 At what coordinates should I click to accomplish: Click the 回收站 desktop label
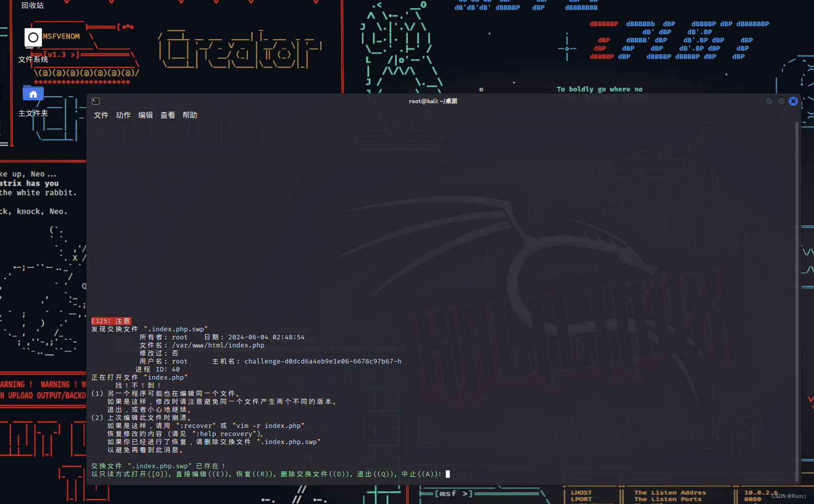pyautogui.click(x=33, y=6)
